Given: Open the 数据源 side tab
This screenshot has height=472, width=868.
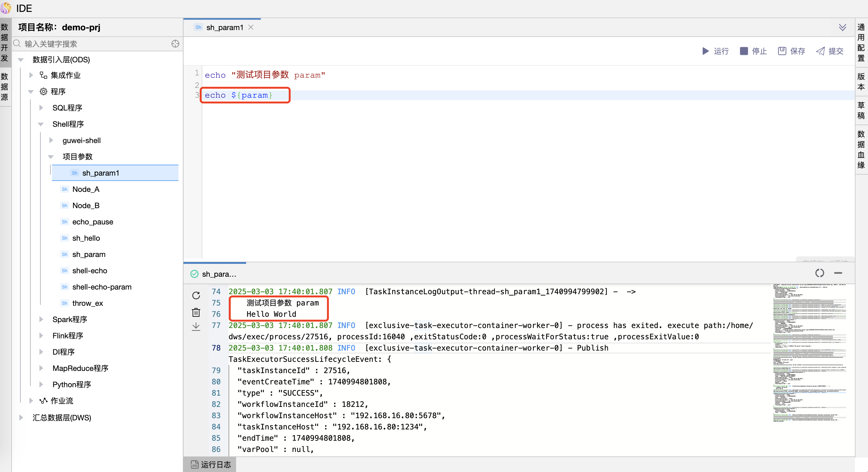Looking at the screenshot, I should pyautogui.click(x=5, y=87).
